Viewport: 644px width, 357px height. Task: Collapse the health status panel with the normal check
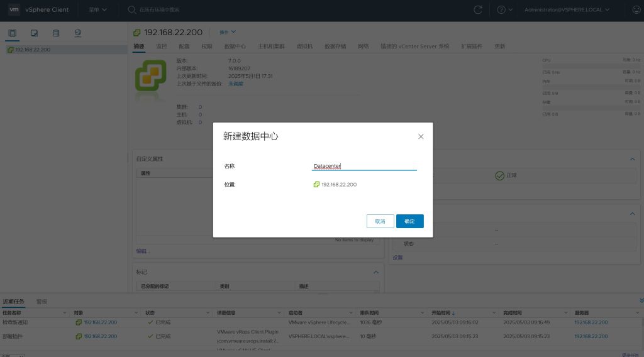click(632, 159)
